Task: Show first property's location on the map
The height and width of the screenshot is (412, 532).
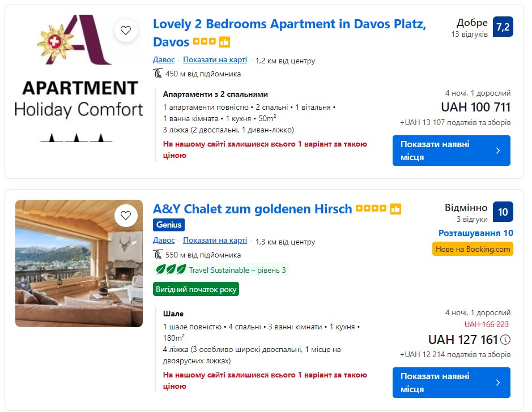Action: (x=215, y=60)
